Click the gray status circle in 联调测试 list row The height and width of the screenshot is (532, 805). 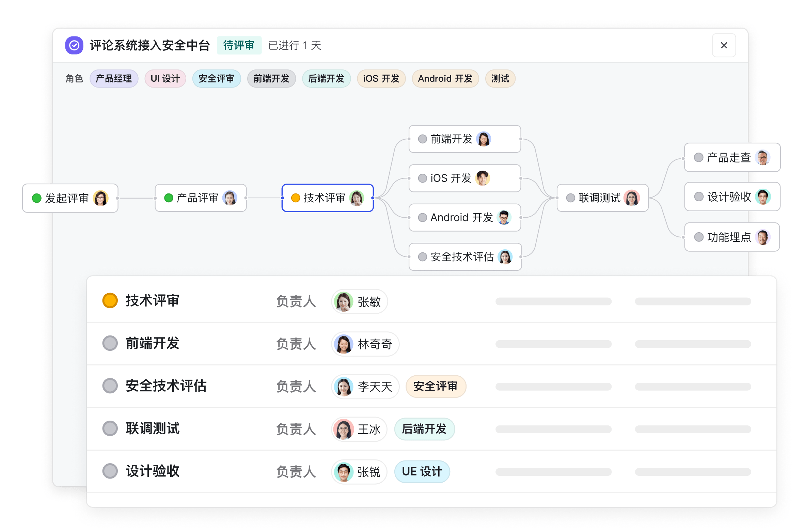pos(110,428)
